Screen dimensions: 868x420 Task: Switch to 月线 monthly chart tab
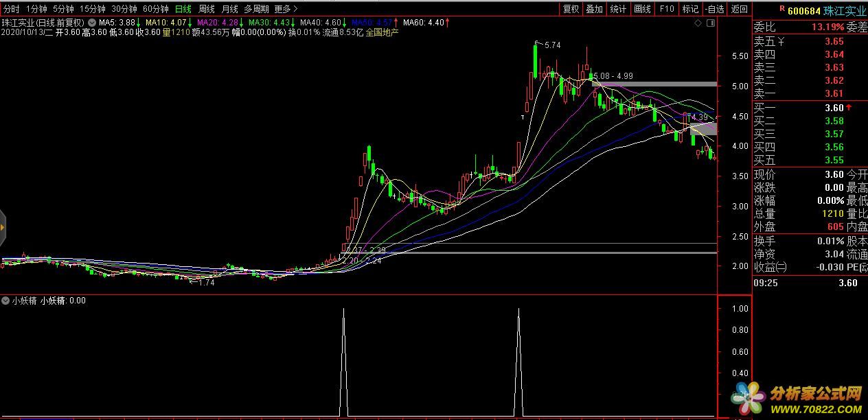pyautogui.click(x=229, y=9)
